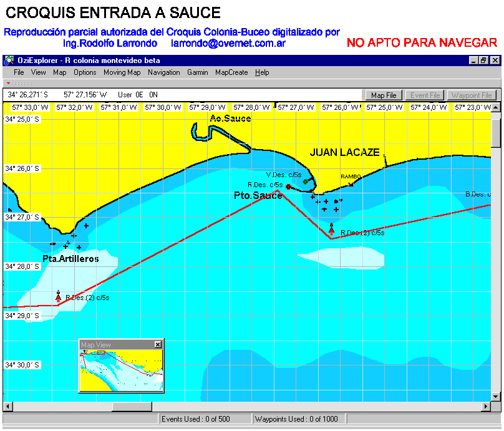The height and width of the screenshot is (431, 504).
Task: Expand the MapCreate menu
Action: (231, 72)
